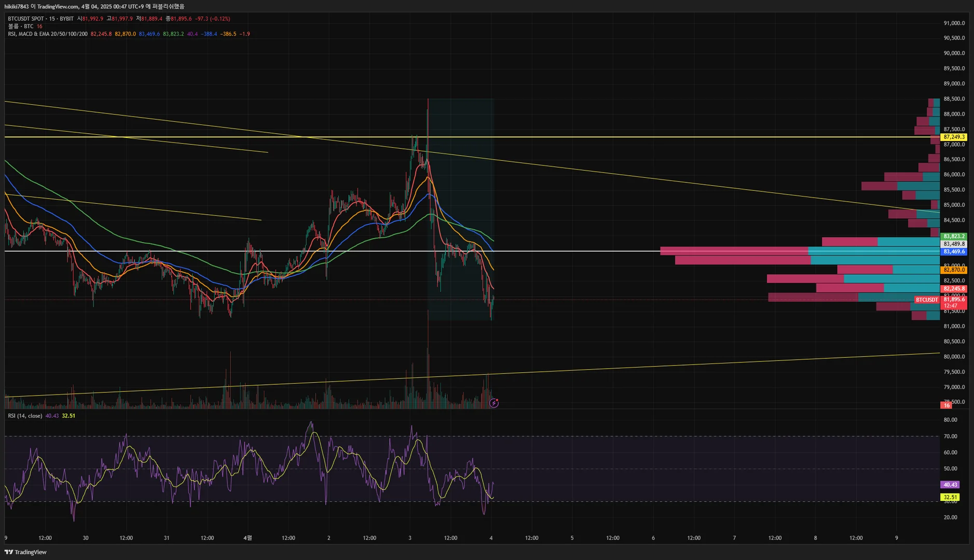This screenshot has height=560, width=974.
Task: Click the -97.3 (-0.12%) change value
Action: [213, 19]
